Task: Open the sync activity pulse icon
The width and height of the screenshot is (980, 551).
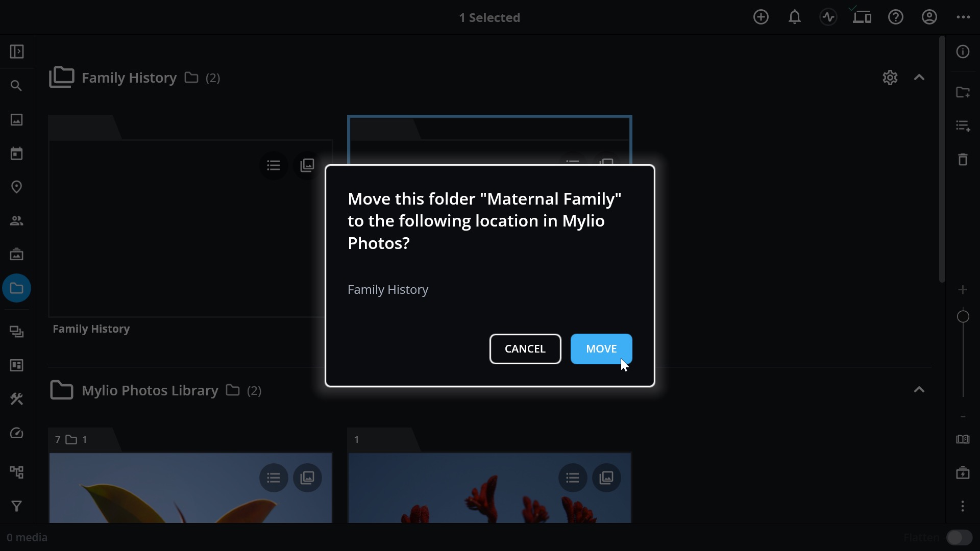Action: click(828, 17)
